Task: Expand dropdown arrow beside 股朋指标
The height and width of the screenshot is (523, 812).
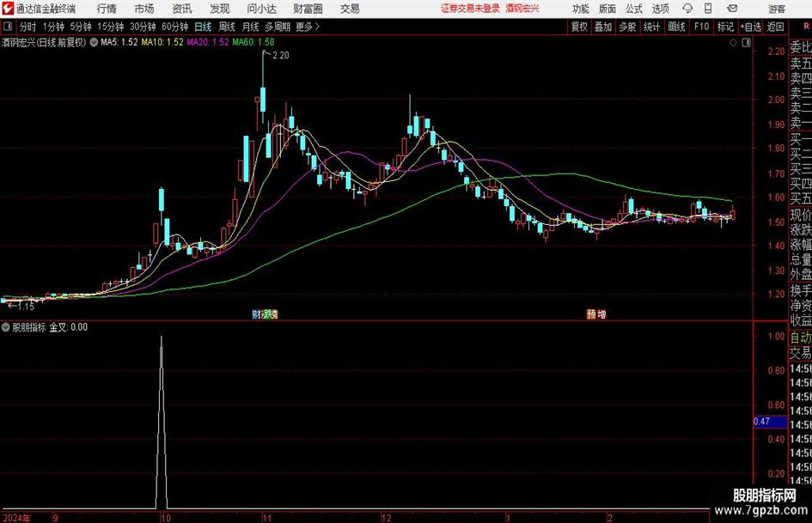Action: (6, 327)
